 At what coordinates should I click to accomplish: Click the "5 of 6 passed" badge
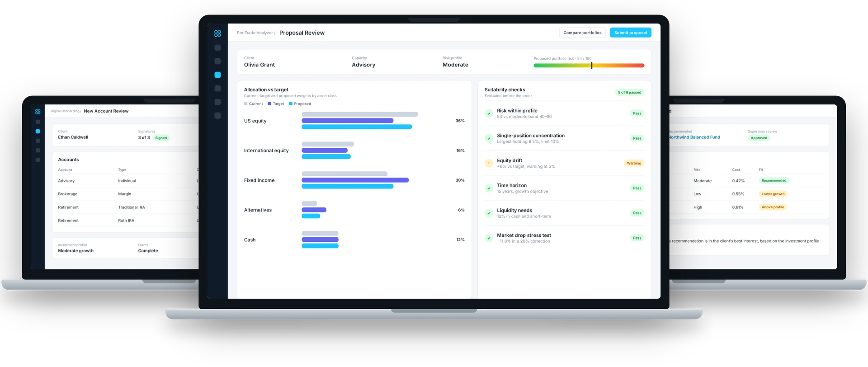coord(630,92)
